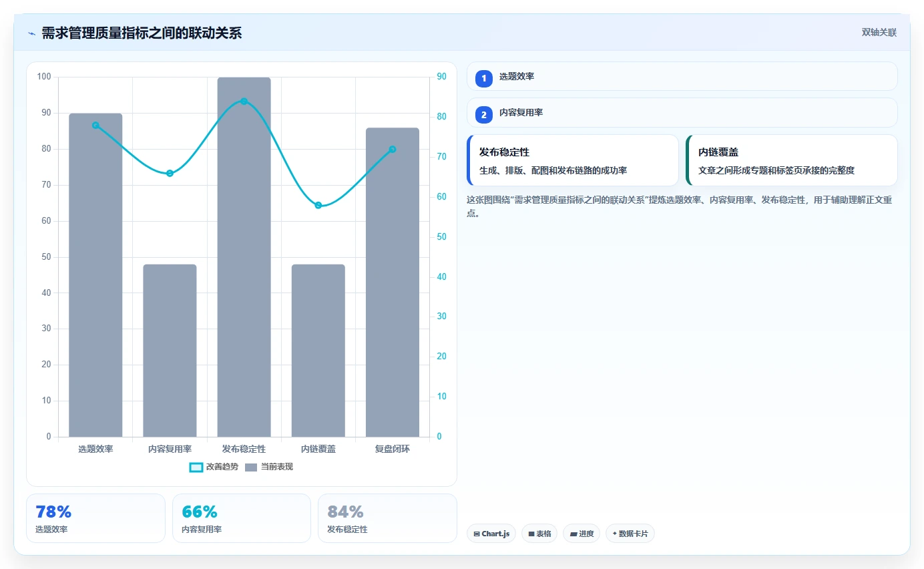Click the text 文章之间形成专题和标签页承接的完整度
The height and width of the screenshot is (569, 924).
pos(776,170)
